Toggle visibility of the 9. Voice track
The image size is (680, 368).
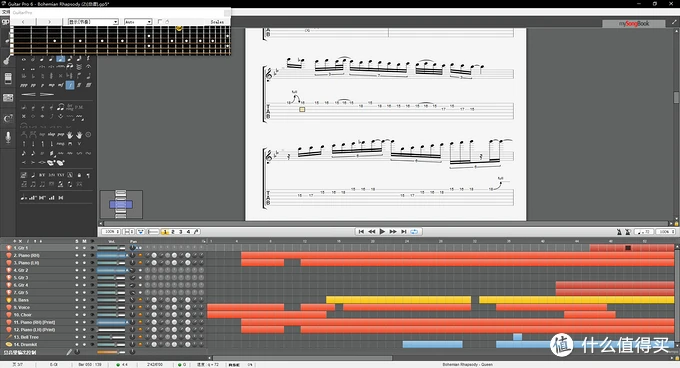[92, 307]
